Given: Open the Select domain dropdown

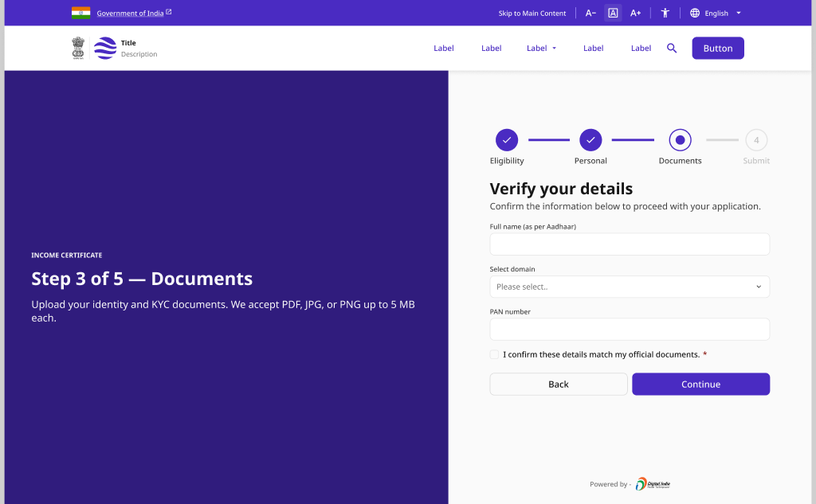Looking at the screenshot, I should coord(630,287).
